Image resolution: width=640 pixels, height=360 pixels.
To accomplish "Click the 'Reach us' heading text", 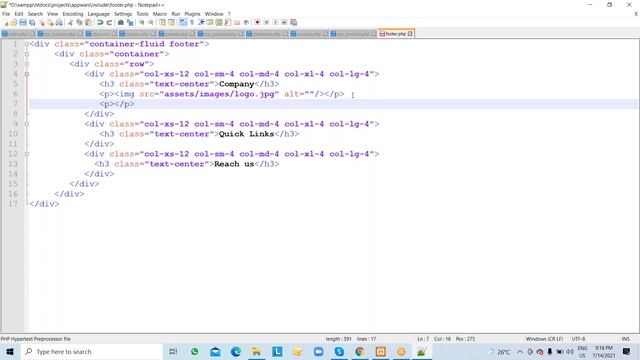I will [234, 164].
